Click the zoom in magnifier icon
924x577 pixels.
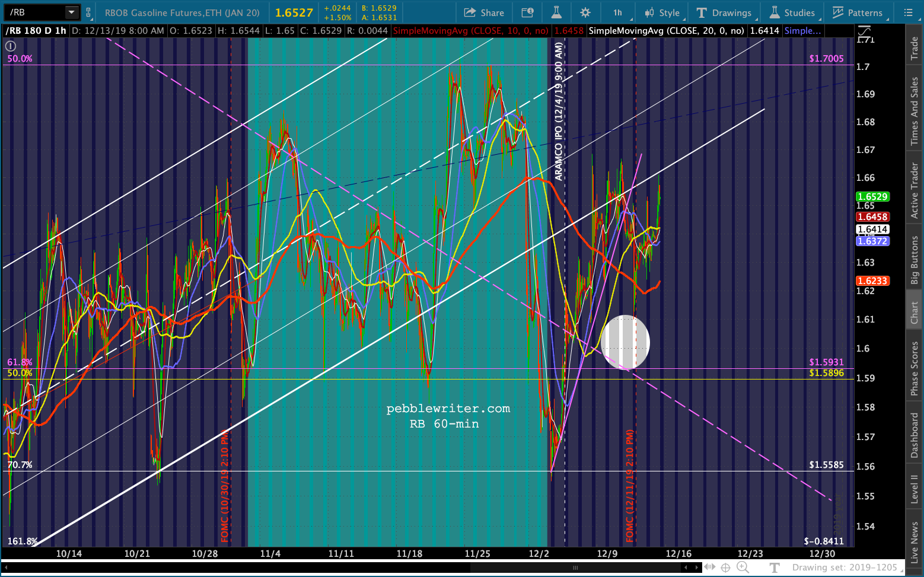pos(742,568)
